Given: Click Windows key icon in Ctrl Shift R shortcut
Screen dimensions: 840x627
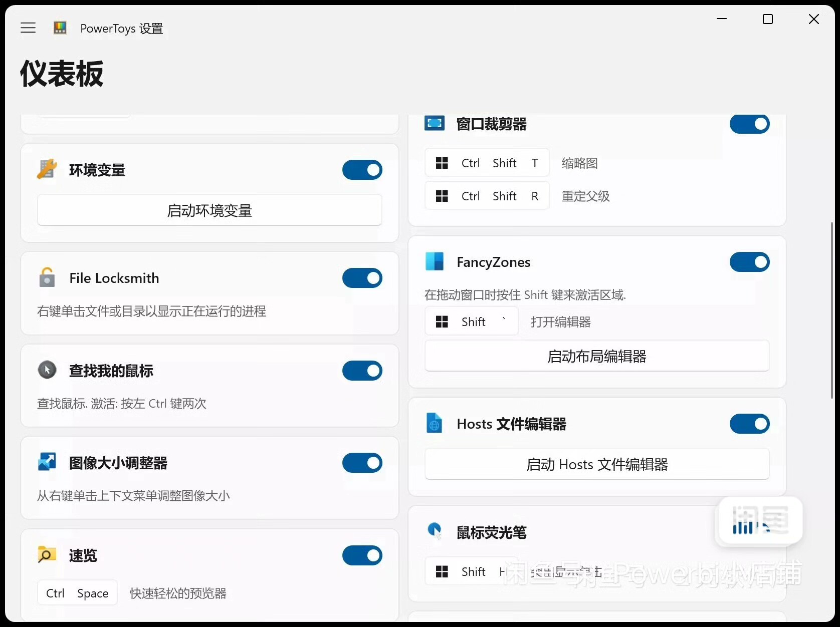Looking at the screenshot, I should pyautogui.click(x=442, y=196).
